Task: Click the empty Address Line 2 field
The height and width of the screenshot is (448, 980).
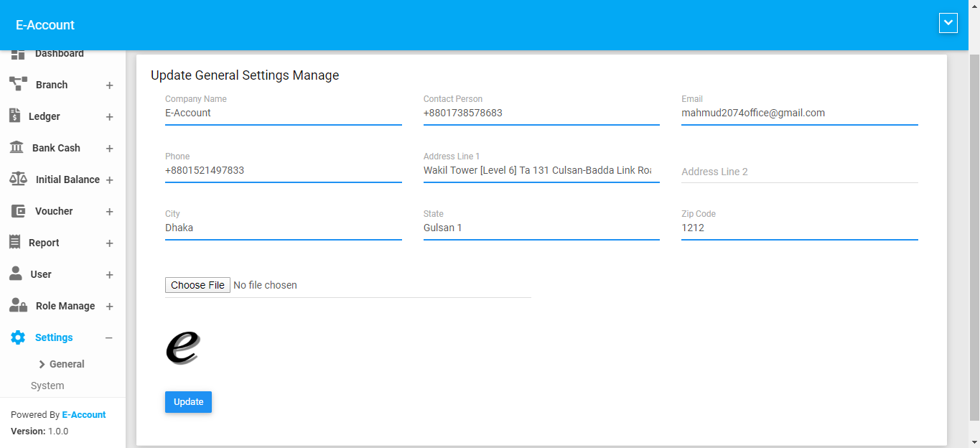Action: pos(799,172)
